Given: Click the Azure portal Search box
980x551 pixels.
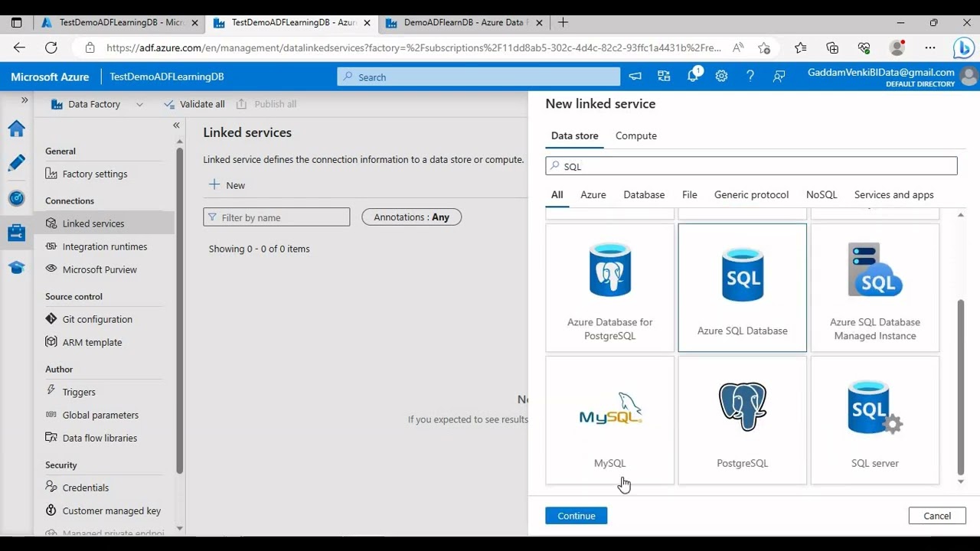Looking at the screenshot, I should coord(479,77).
